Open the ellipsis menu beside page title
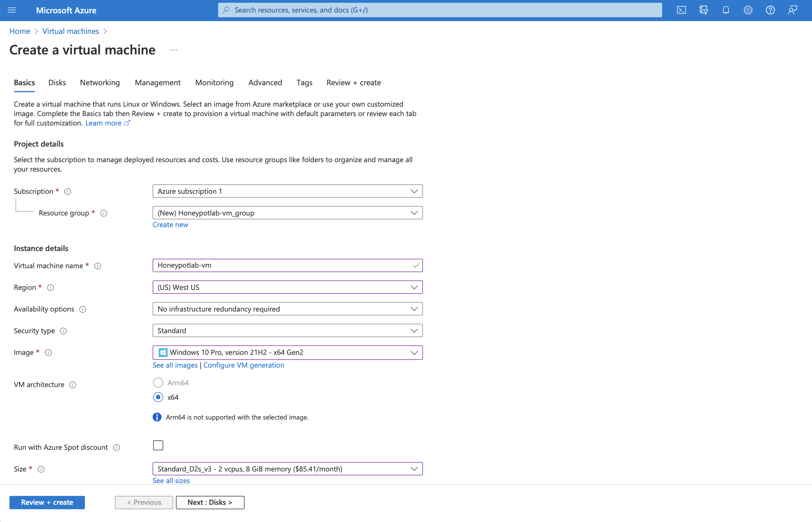Image resolution: width=812 pixels, height=522 pixels. 174,50
